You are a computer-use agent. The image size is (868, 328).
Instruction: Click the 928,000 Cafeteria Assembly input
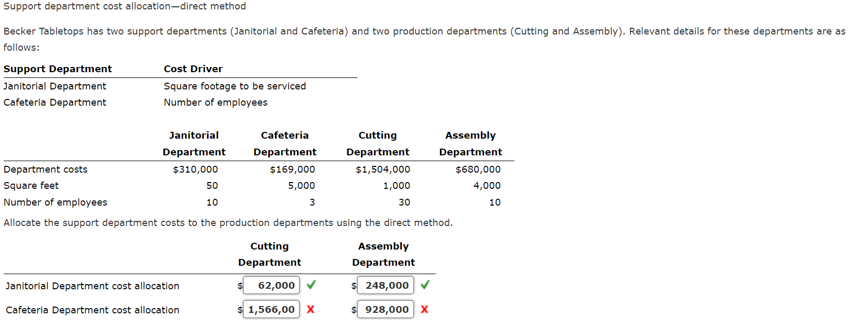385,309
